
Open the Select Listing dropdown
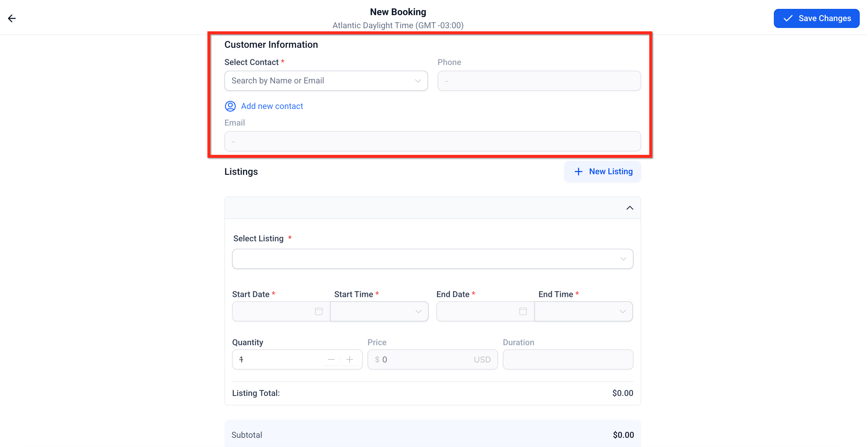pos(432,259)
